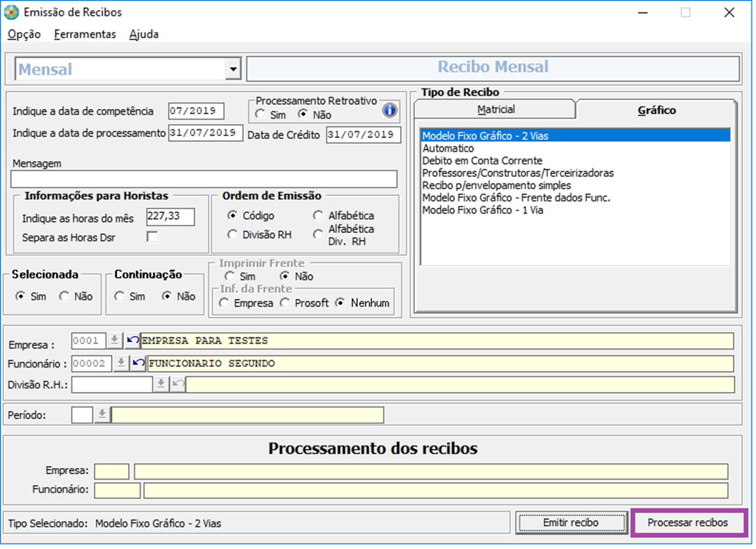Click the Processar recibos button

[x=688, y=523]
